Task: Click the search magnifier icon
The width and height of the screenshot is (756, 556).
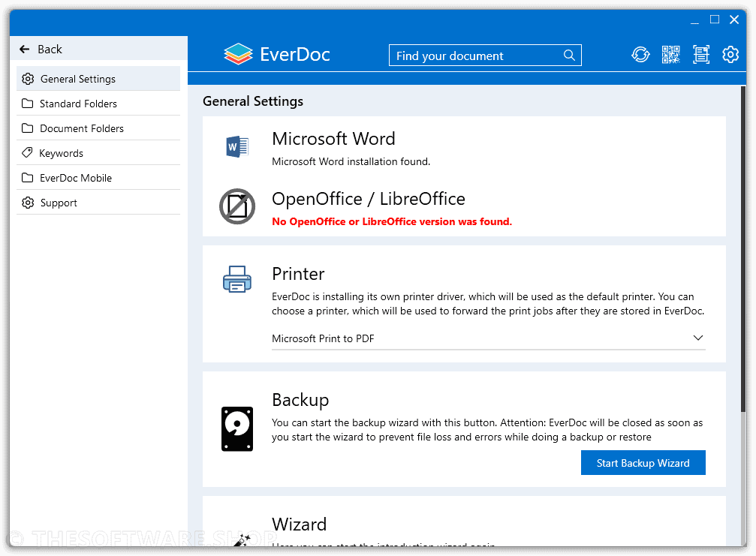Action: click(x=569, y=56)
